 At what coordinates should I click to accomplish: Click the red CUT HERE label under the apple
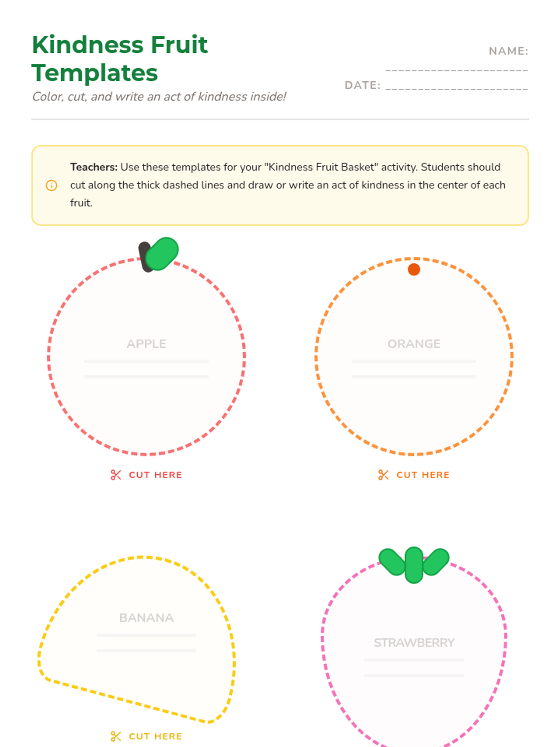coord(155,475)
